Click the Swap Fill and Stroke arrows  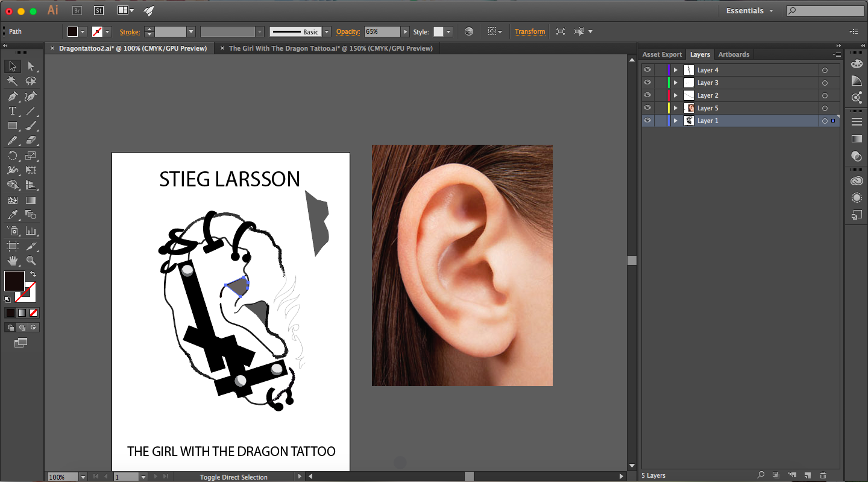[33, 274]
